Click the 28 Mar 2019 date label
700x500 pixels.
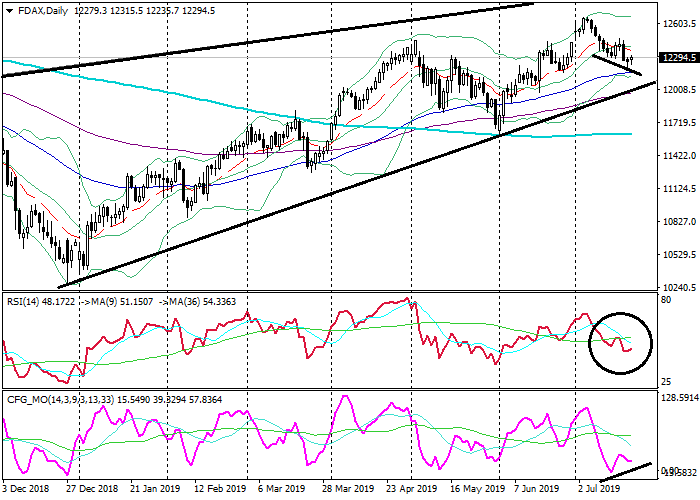pos(347,491)
